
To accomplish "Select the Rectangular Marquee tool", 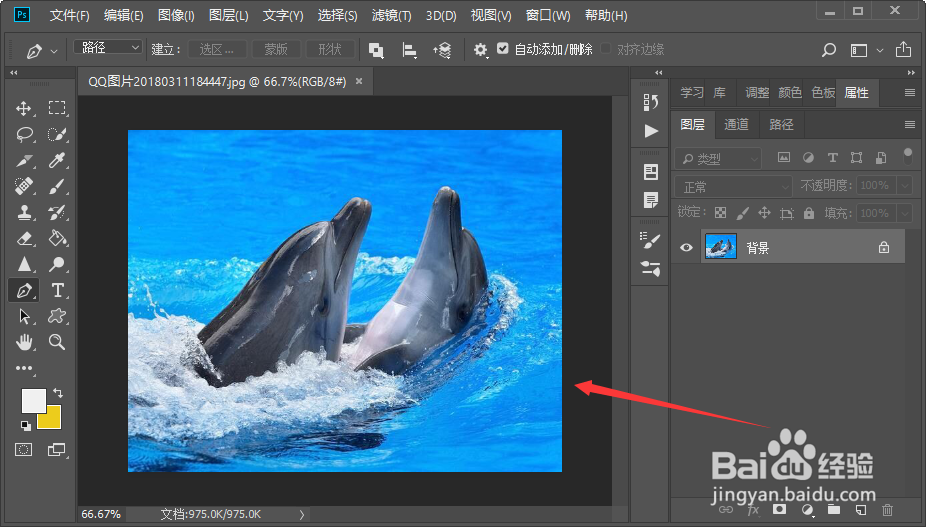I will 57,108.
